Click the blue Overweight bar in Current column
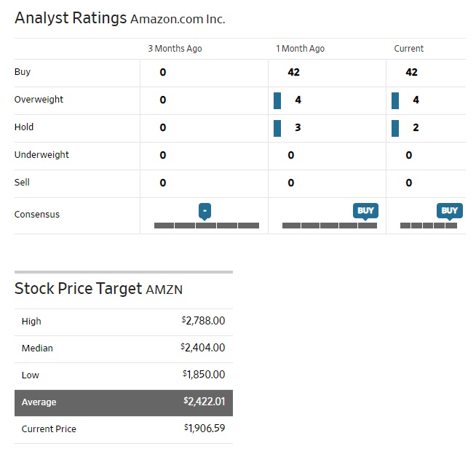Viewport: 476px width, 454px height. point(395,100)
